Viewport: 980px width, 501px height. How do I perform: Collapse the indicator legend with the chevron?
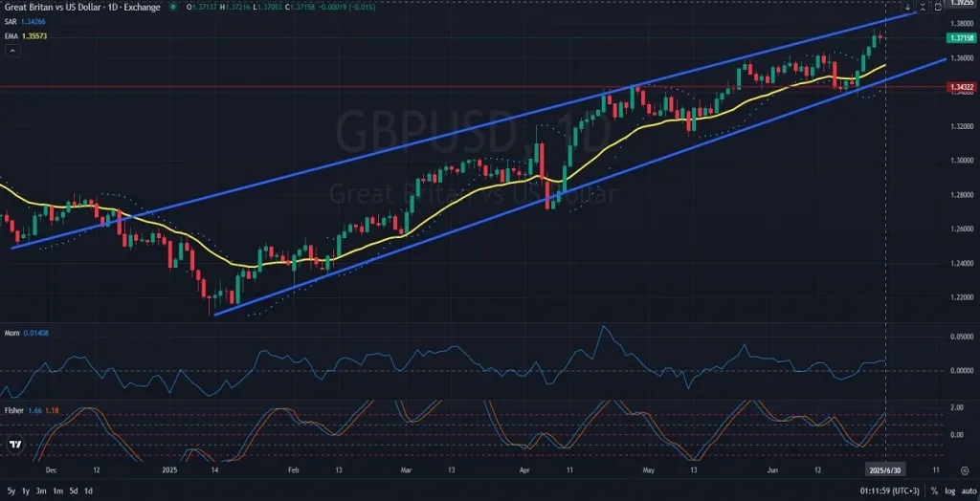tap(11, 50)
